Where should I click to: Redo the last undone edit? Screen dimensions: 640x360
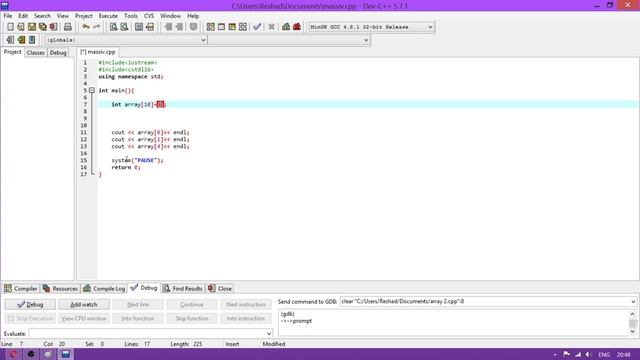pyautogui.click(x=97, y=27)
